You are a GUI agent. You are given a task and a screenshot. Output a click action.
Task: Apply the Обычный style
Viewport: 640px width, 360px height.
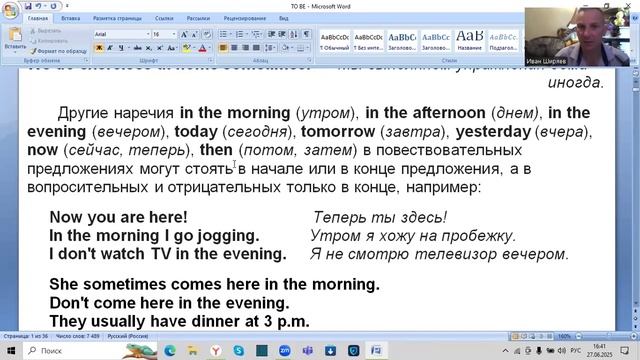[334, 41]
